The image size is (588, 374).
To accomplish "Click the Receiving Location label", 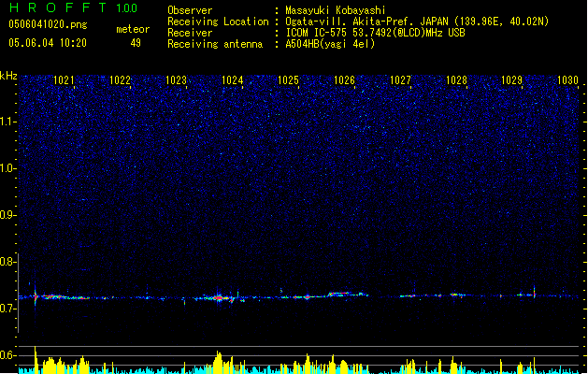I will click(218, 22).
